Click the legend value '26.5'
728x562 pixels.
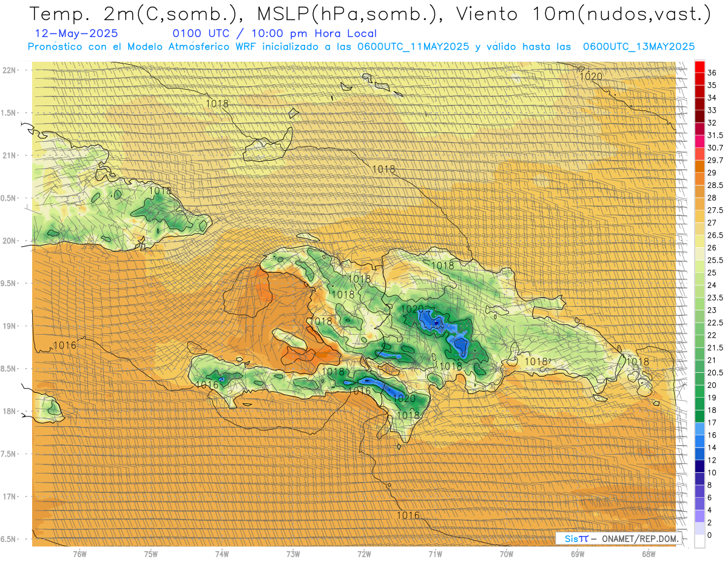click(x=715, y=235)
